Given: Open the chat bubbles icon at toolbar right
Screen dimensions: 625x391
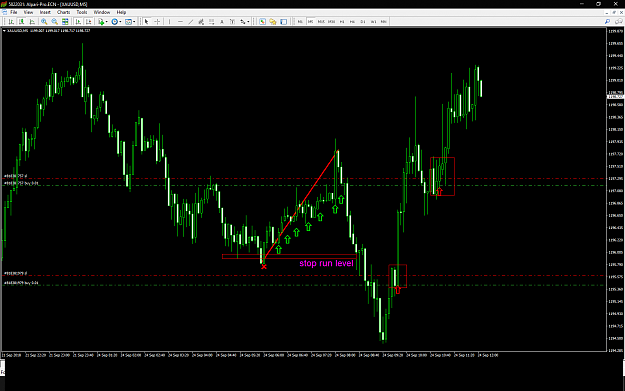Looking at the screenshot, I should (619, 22).
